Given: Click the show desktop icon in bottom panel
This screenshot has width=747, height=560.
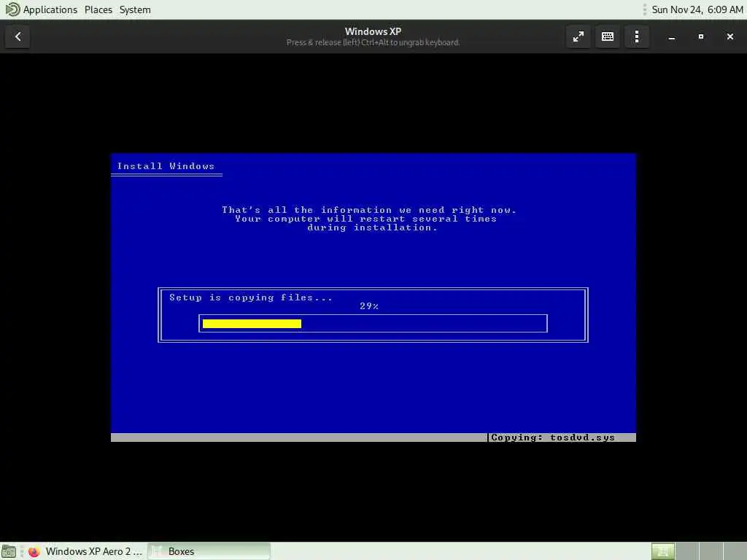Looking at the screenshot, I should point(9,551).
